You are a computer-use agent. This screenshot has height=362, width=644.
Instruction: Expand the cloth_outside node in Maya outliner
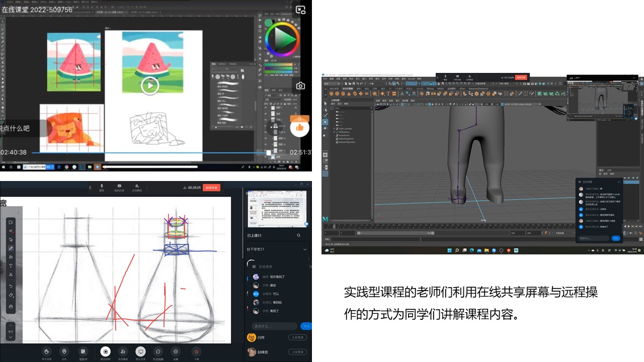[333, 128]
